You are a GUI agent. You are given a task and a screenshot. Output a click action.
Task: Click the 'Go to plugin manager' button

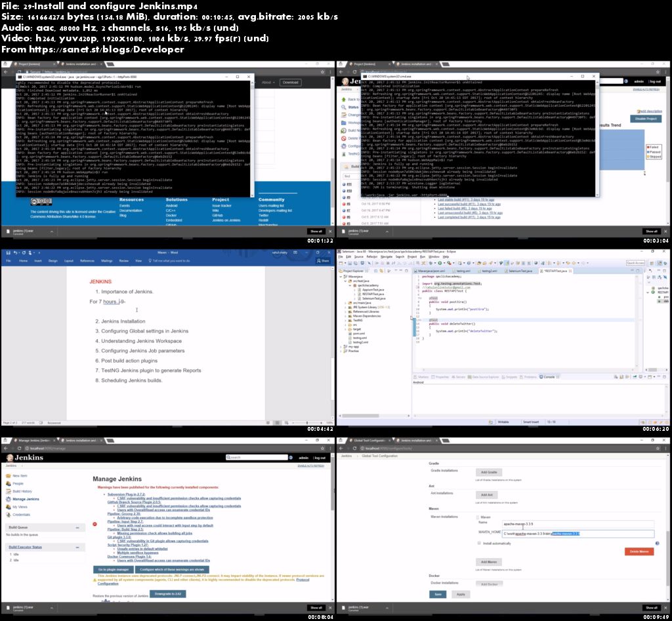114,570
